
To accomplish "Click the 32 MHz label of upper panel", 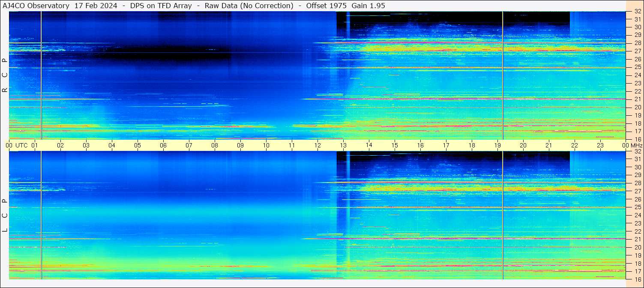I will coord(637,12).
